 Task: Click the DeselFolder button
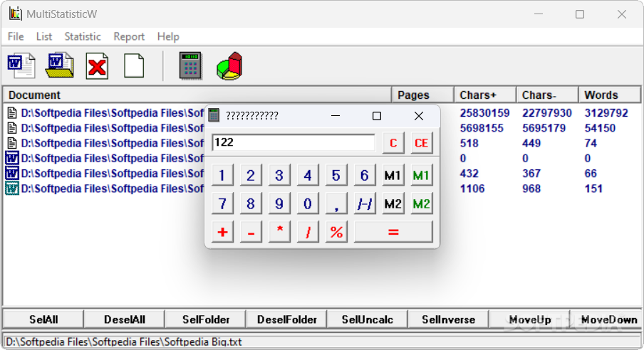286,319
